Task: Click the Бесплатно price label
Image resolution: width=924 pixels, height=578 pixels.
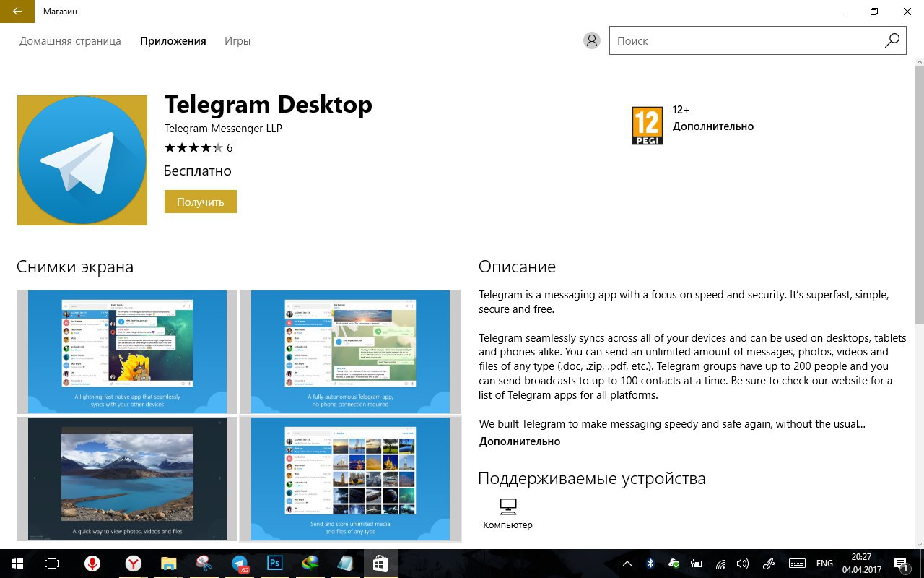Action: click(198, 171)
